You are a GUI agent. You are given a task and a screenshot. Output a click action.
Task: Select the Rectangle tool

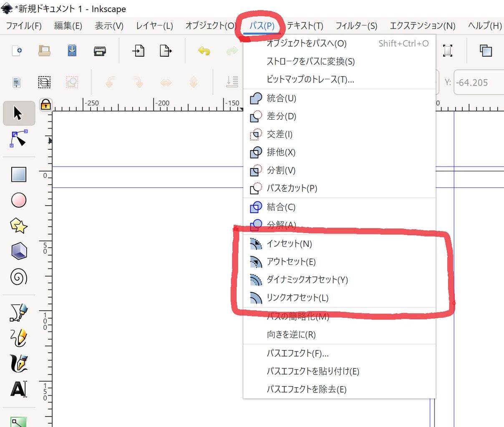click(19, 174)
